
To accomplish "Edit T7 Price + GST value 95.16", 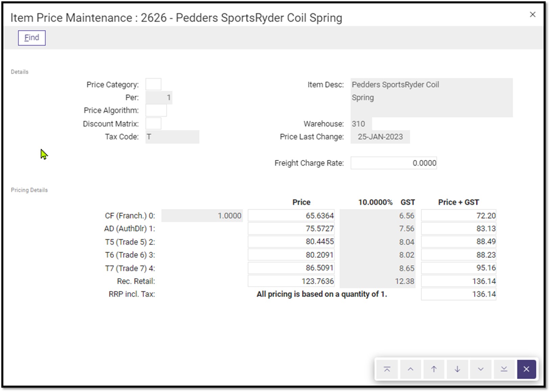I will coord(459,268).
